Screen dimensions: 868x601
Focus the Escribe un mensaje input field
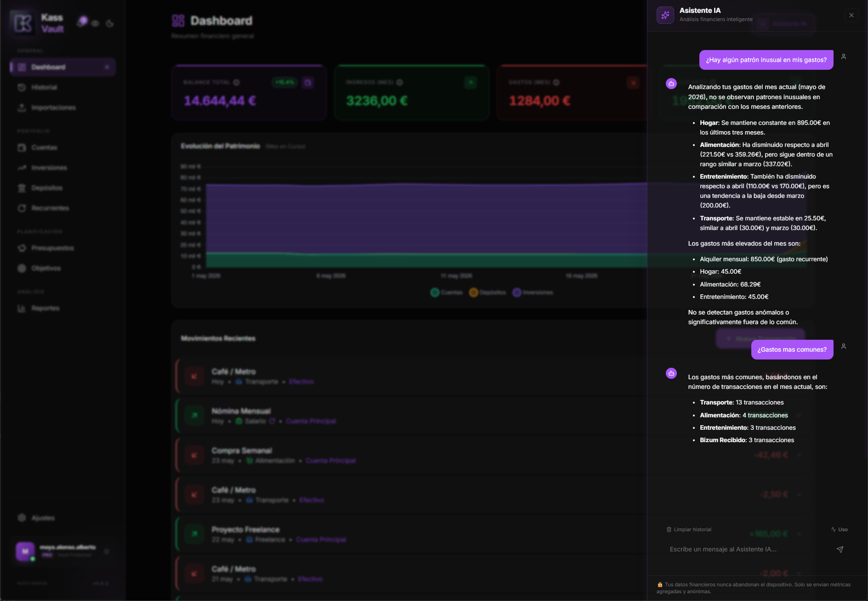(x=749, y=549)
